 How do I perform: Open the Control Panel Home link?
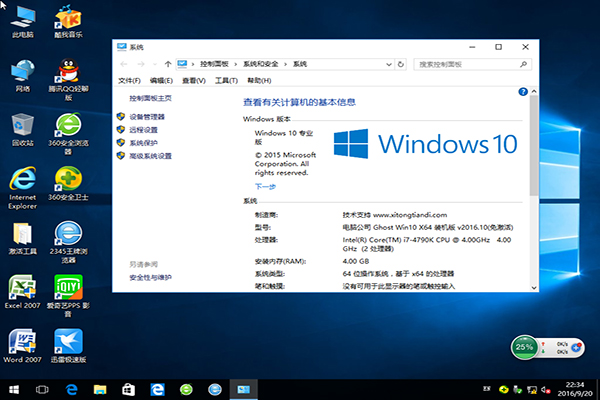tap(150, 98)
